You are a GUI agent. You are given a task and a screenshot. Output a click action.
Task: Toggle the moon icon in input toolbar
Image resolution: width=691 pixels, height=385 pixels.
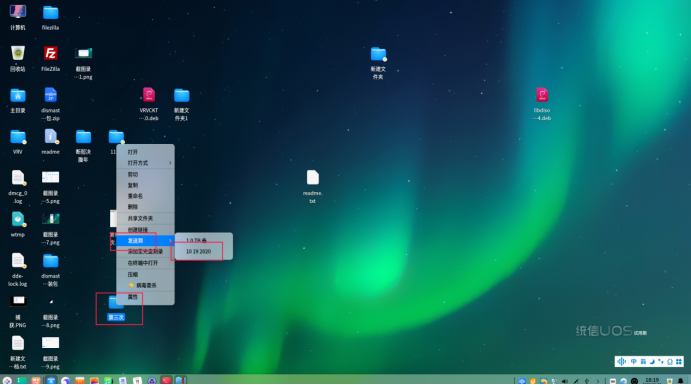coord(652,362)
